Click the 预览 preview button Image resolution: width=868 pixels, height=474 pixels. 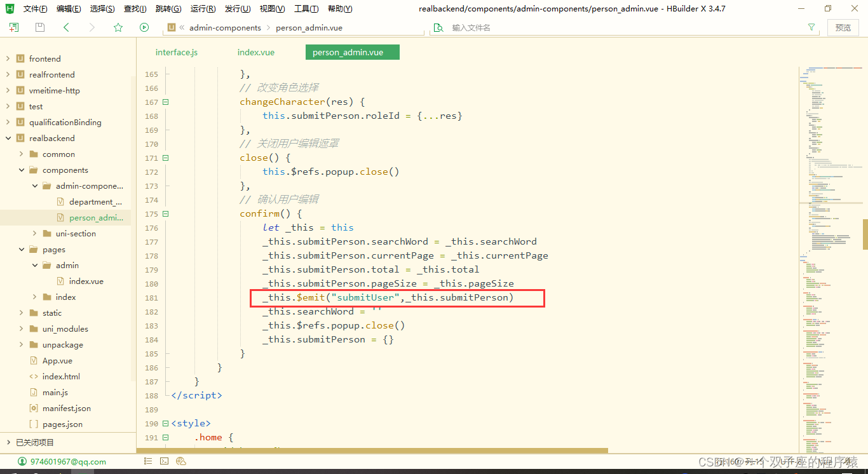tap(843, 27)
